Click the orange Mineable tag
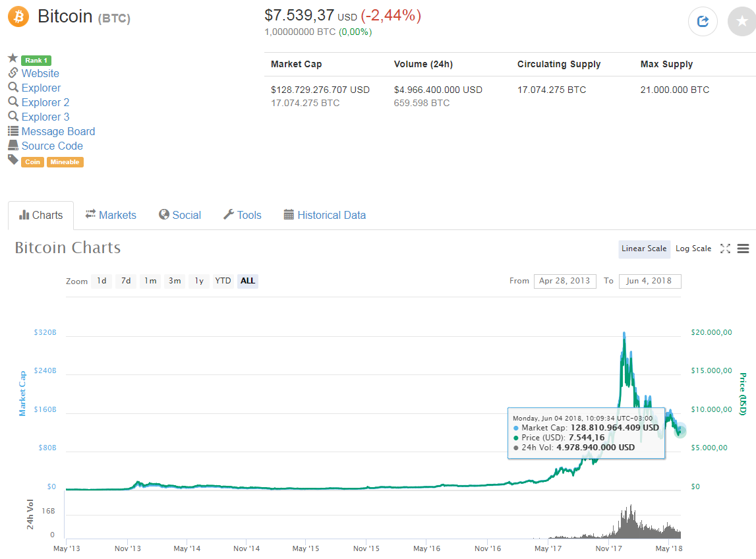This screenshot has height=559, width=756. (65, 162)
